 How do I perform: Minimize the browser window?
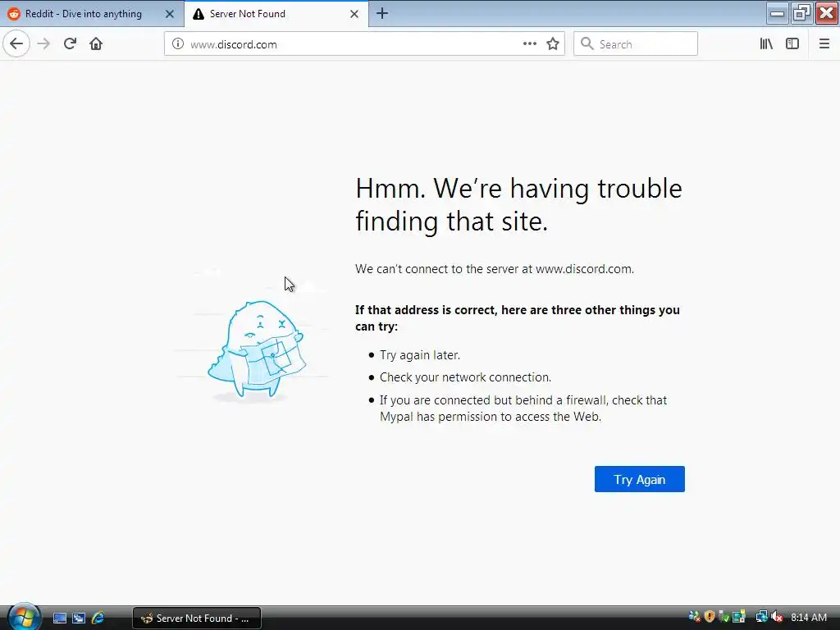tap(777, 13)
